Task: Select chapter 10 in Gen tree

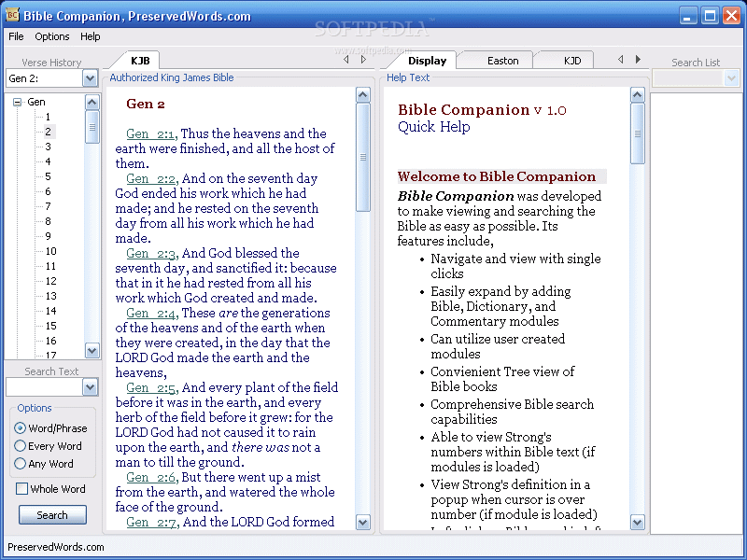Action: click(51, 251)
